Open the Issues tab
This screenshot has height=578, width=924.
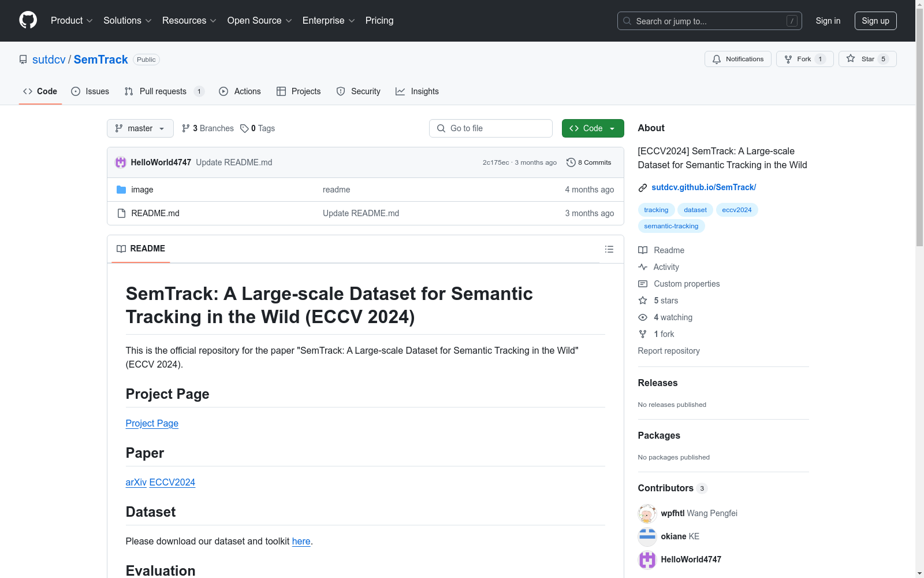(x=90, y=91)
